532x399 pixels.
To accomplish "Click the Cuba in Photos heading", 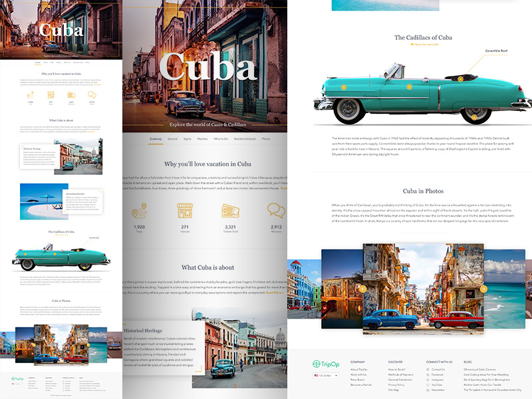I will click(x=423, y=191).
